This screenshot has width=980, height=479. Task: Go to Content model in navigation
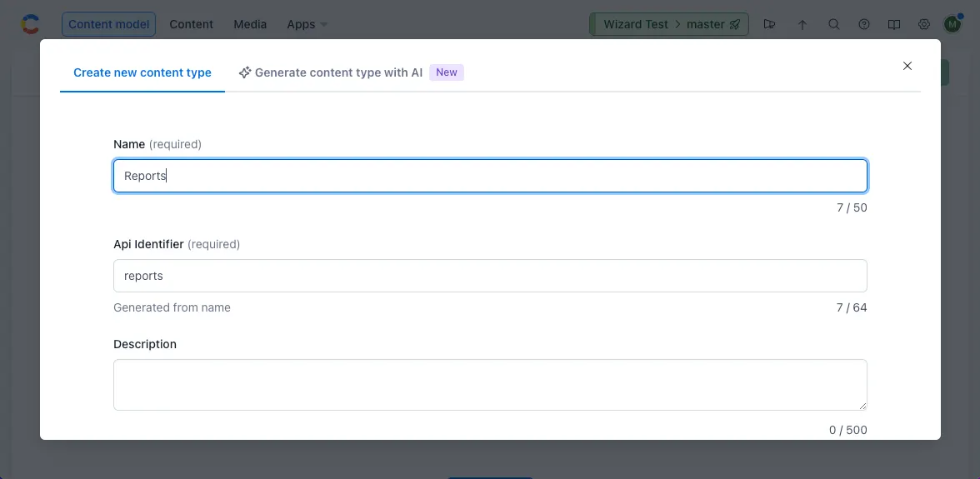coord(108,24)
